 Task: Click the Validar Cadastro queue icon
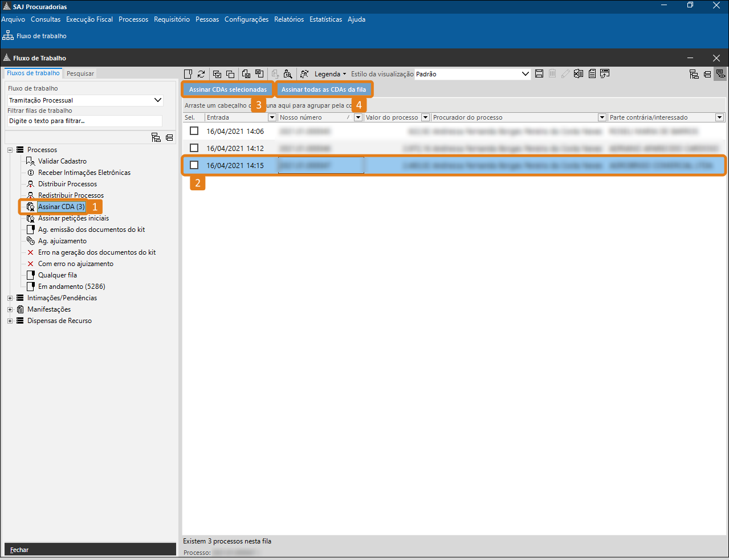[31, 161]
